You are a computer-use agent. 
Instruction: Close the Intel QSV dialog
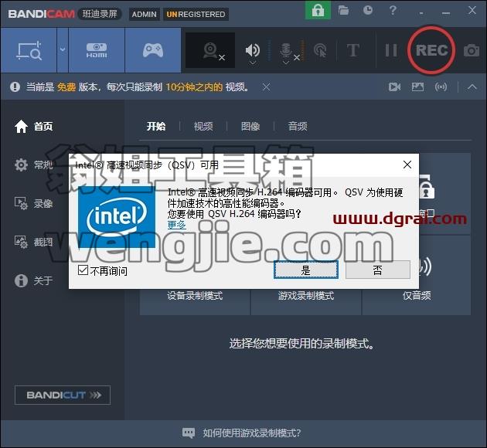pos(407,165)
